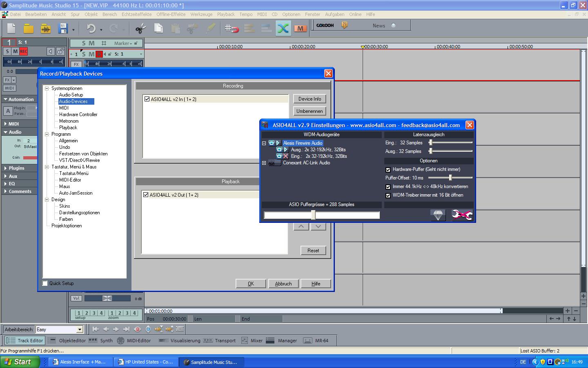Collapse the Systemoptionen tree node
This screenshot has height=368, width=588.
pyautogui.click(x=47, y=88)
